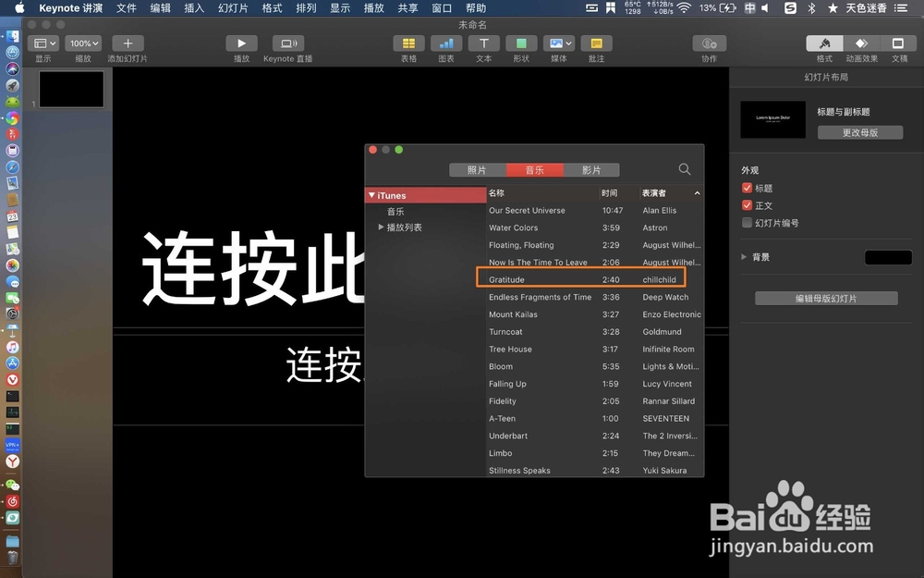
Task: Sort by the 名称 column header
Action: 542,193
